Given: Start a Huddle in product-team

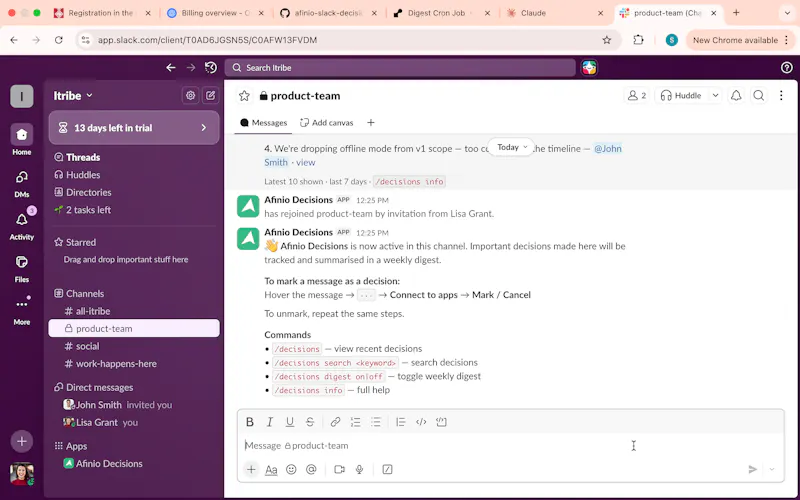Looking at the screenshot, I should point(681,95).
